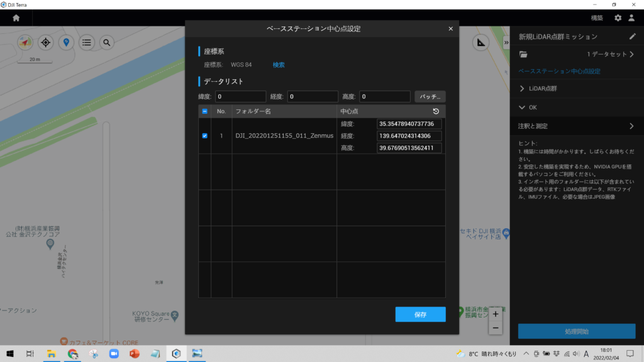This screenshot has width=644, height=362.
Task: Collapse the OK section chevron
Action: click(x=523, y=107)
